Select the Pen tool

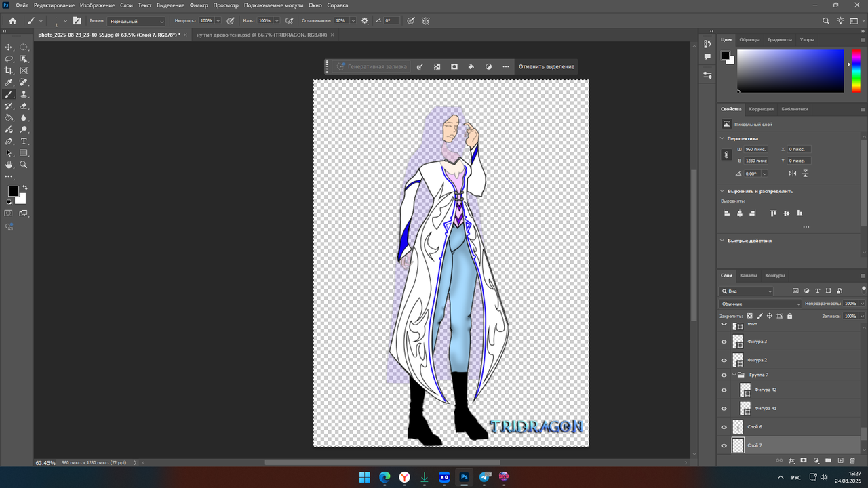[x=9, y=142]
